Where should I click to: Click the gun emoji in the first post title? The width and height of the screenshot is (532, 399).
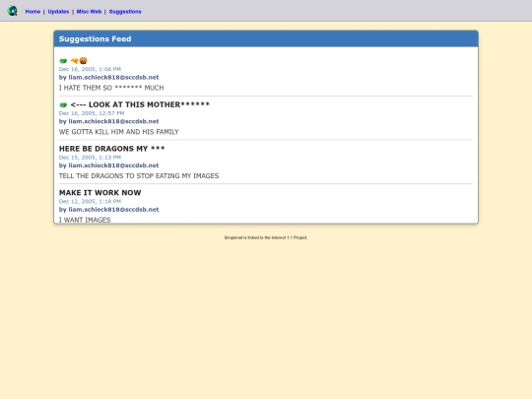(x=74, y=61)
